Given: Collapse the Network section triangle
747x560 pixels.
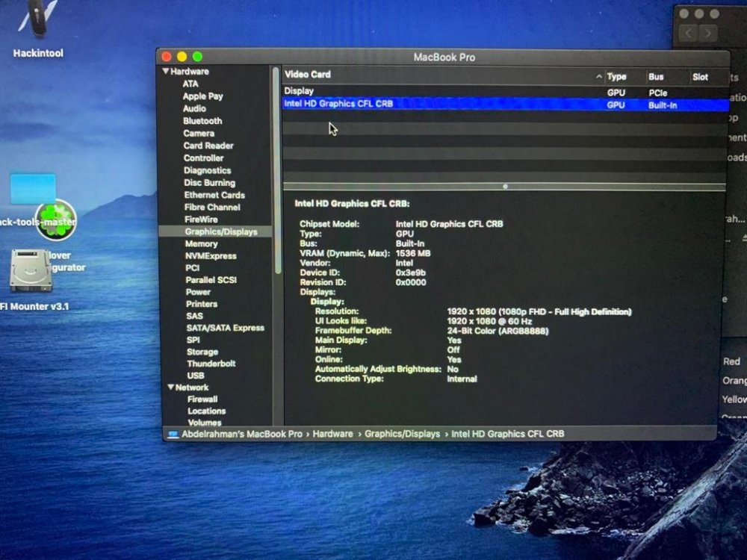Looking at the screenshot, I should (170, 387).
